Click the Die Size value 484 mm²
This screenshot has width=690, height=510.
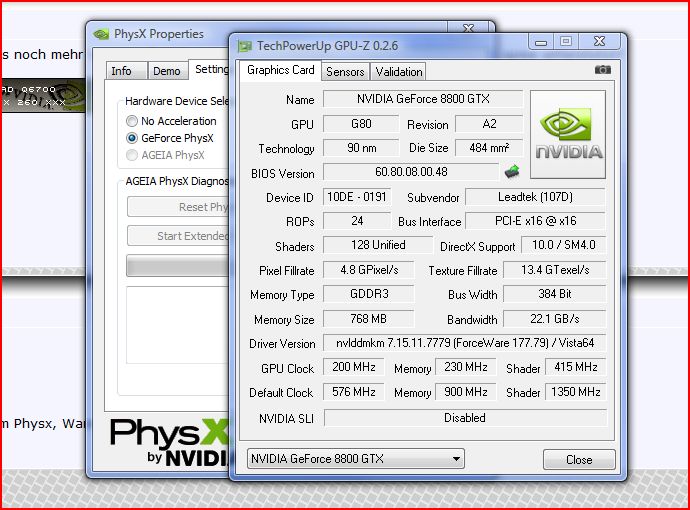489,148
